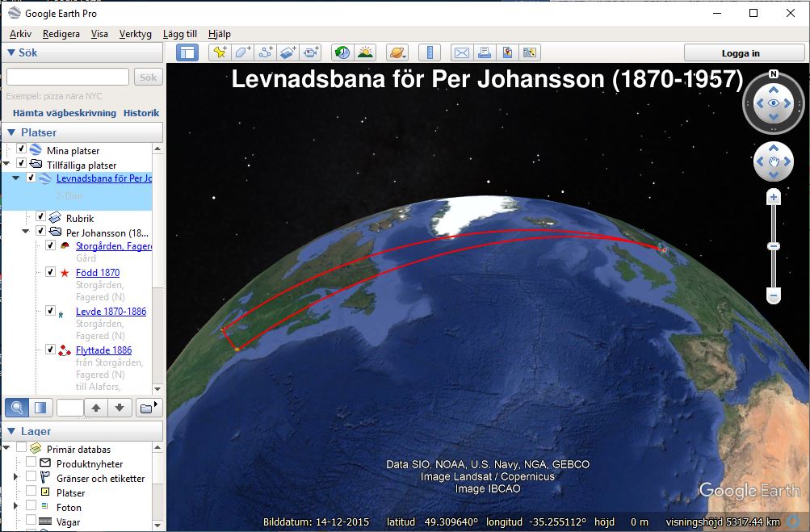
Task: Collapse the Primär databas tree node
Action: [x=6, y=448]
